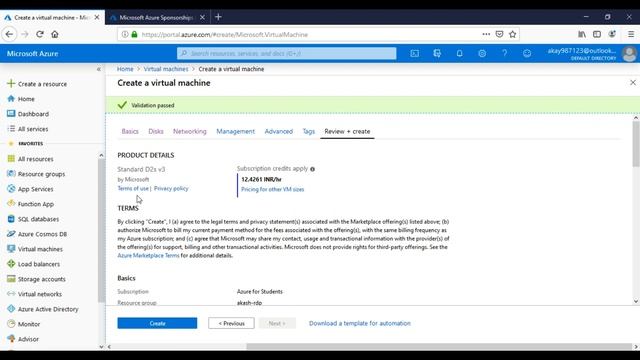Switch to the Tags tab
Viewport: 640px width, 360px height.
point(309,131)
